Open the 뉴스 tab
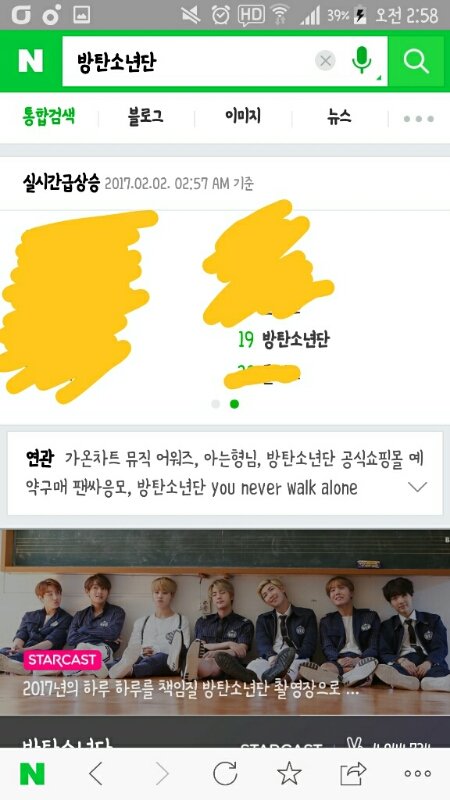Image resolution: width=450 pixels, height=800 pixels. click(339, 117)
